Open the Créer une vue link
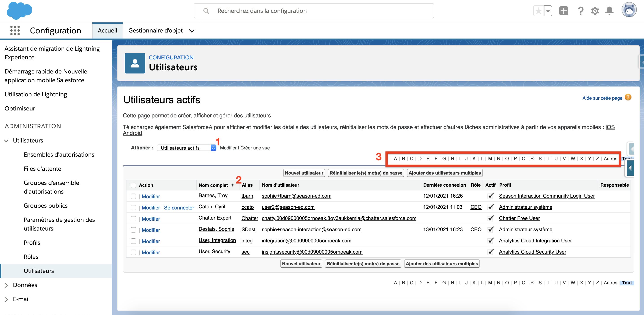 [255, 148]
